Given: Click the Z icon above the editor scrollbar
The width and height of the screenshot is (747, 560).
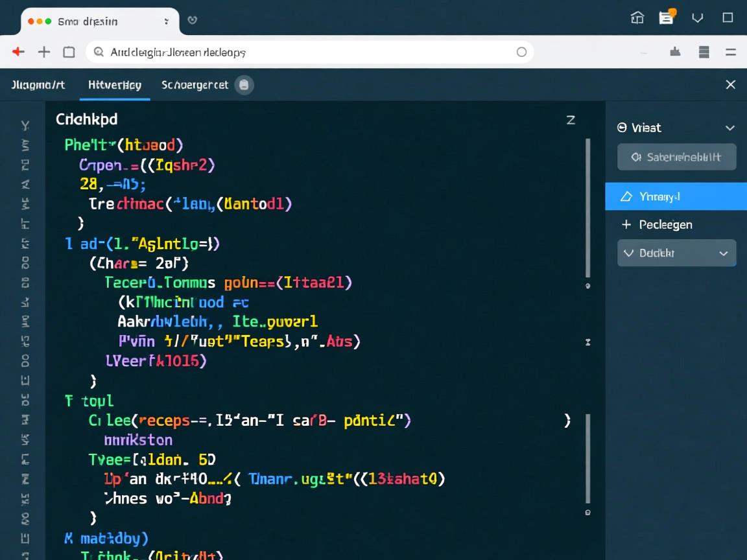Looking at the screenshot, I should (x=571, y=119).
